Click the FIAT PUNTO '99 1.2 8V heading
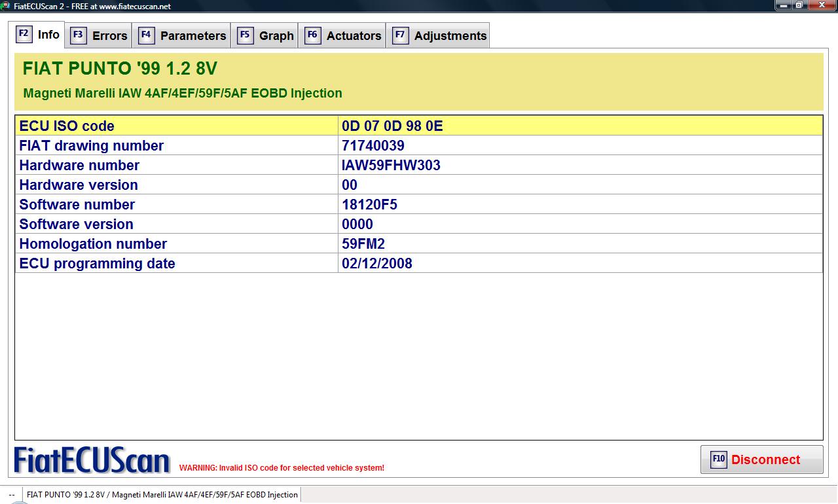 (120, 69)
